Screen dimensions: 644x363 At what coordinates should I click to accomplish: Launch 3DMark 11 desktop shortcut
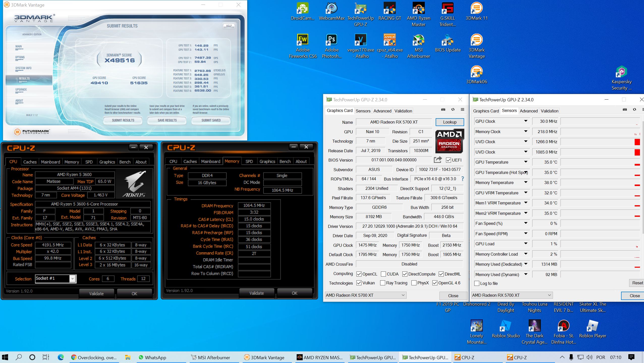[x=477, y=11]
